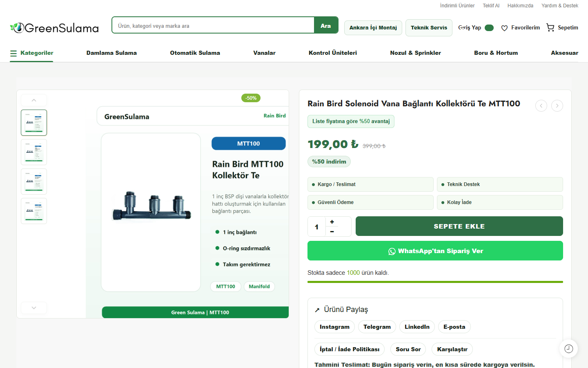The width and height of the screenshot is (588, 368).
Task: Share product on LinkedIn
Action: click(417, 327)
